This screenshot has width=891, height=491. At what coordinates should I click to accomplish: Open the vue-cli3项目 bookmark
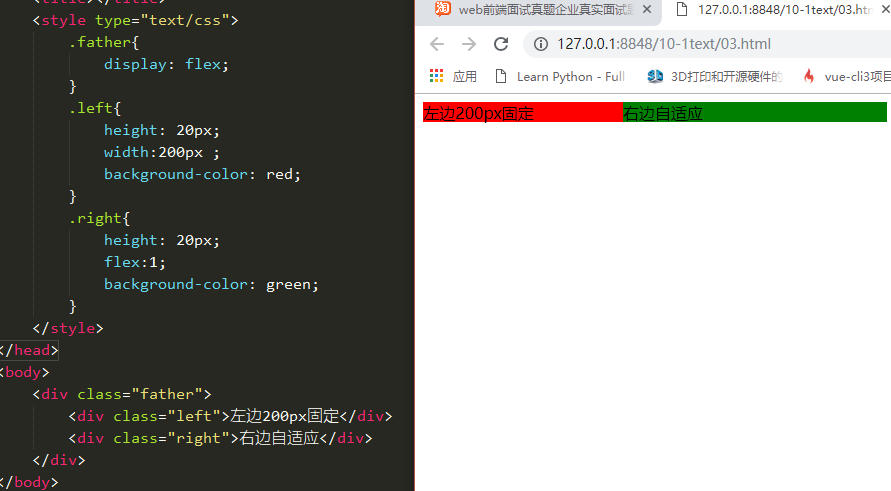(x=847, y=76)
